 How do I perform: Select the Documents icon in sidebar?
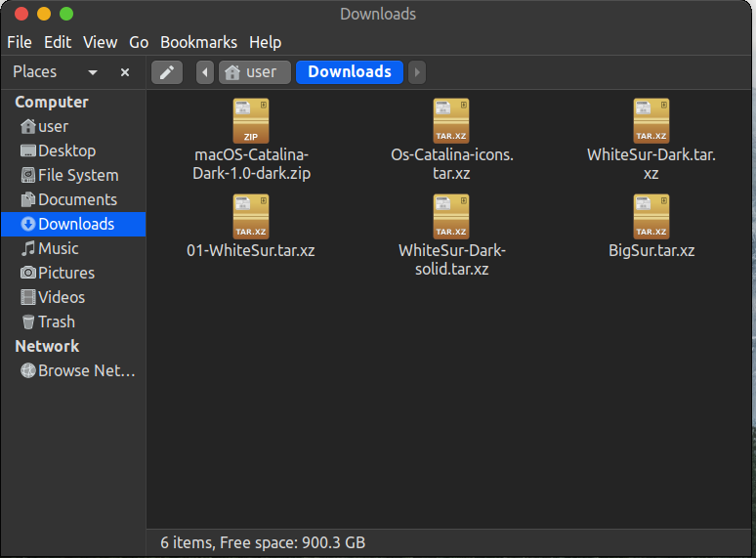tap(28, 199)
